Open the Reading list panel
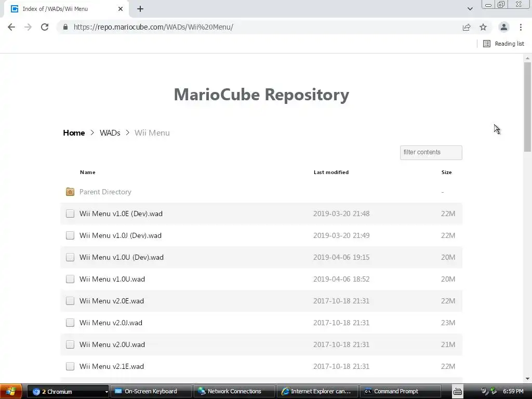The image size is (532, 399). (x=503, y=44)
